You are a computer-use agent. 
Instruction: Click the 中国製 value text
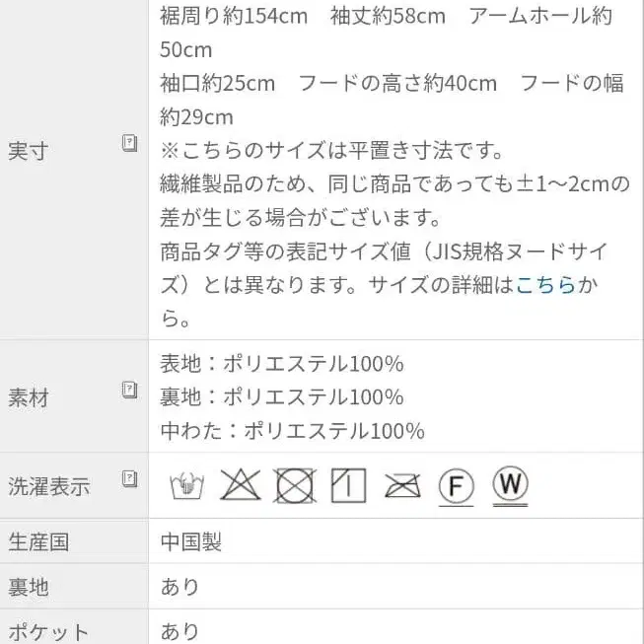point(191,542)
